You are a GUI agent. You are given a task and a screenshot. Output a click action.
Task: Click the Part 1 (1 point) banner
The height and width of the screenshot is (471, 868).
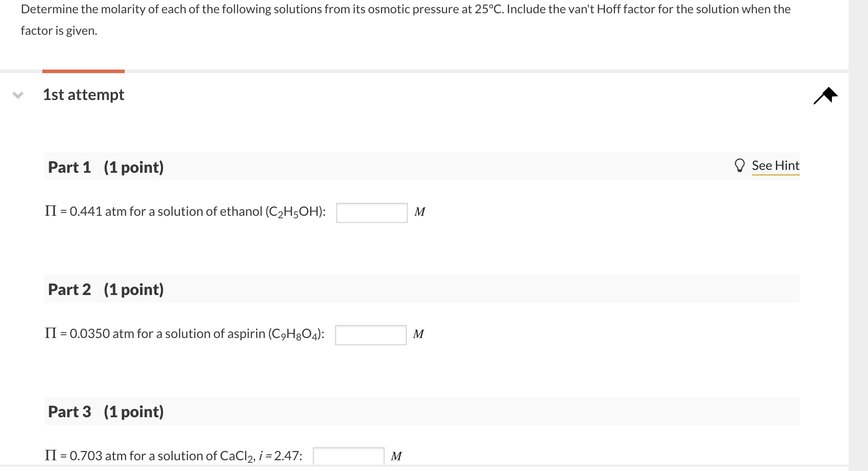pos(430,167)
